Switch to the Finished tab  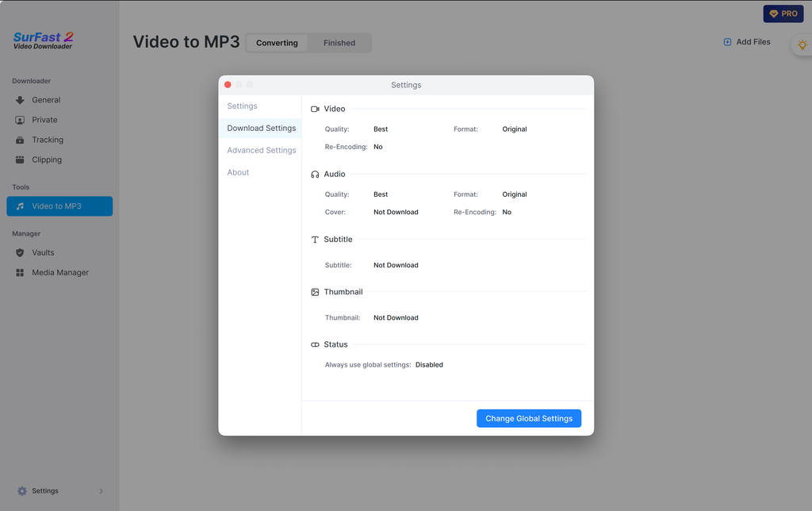coord(339,43)
